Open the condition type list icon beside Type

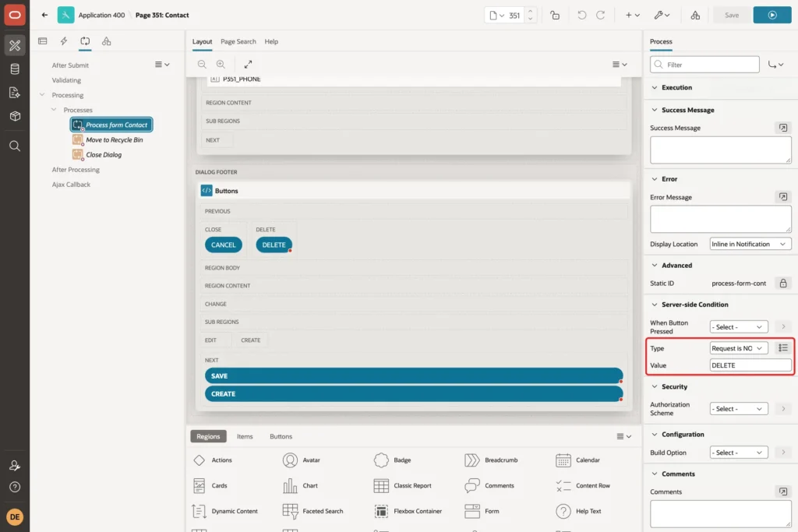pos(782,348)
